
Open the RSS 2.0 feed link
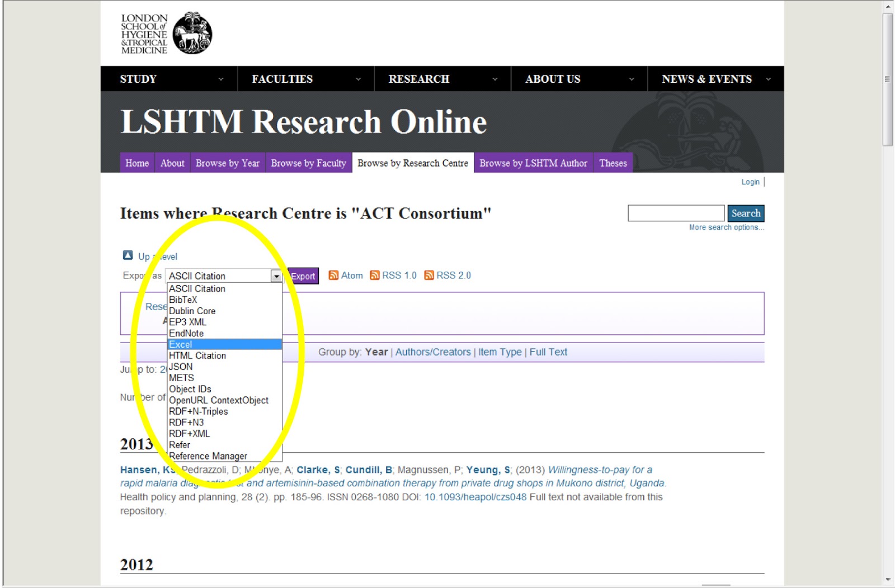(x=454, y=275)
